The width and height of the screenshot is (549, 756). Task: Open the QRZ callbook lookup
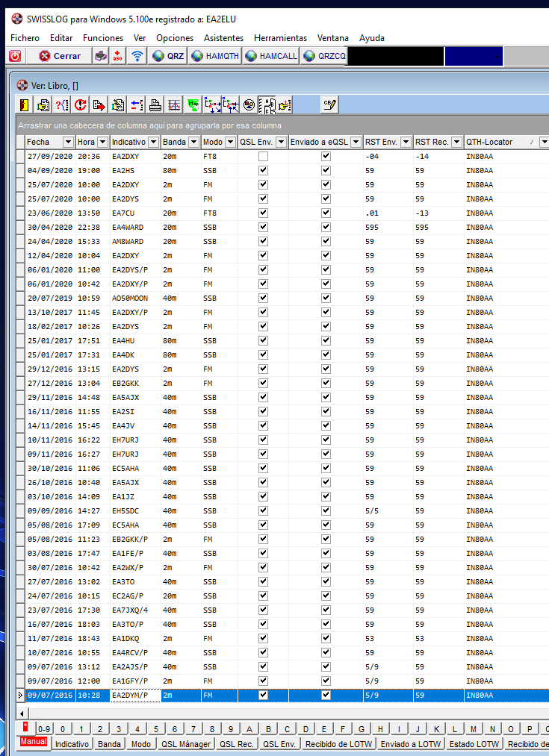168,56
